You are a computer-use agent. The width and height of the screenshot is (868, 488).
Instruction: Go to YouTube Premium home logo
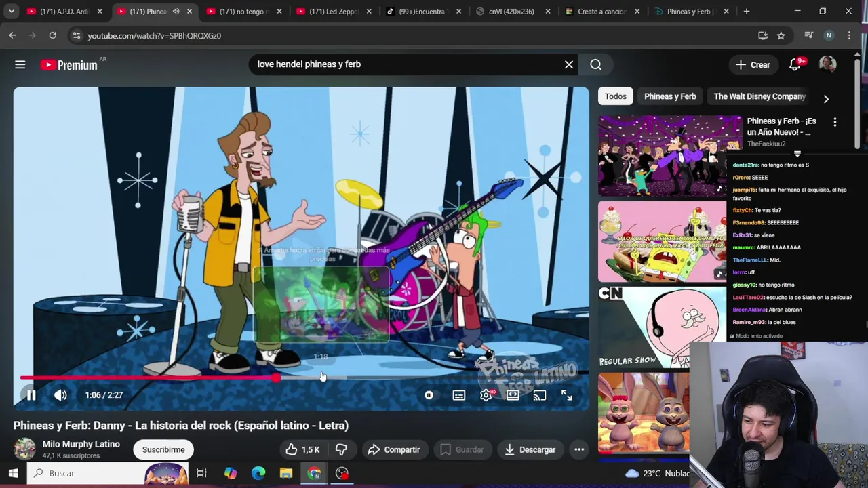point(69,65)
